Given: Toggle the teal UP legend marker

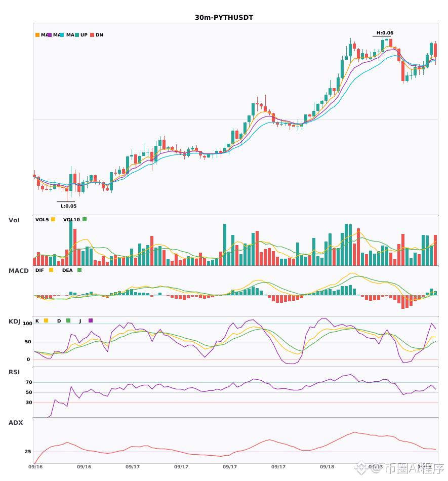Looking at the screenshot, I should click(x=77, y=35).
